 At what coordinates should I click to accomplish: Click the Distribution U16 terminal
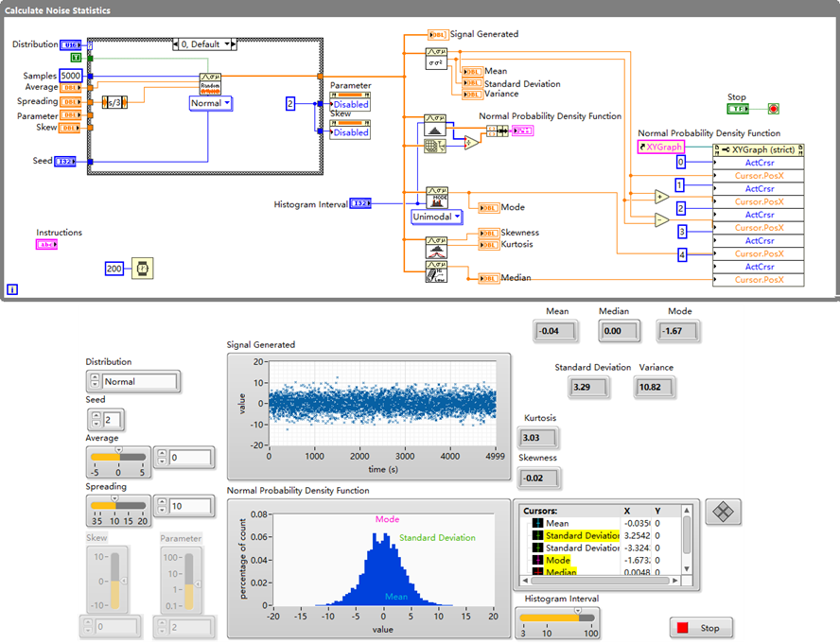tap(71, 45)
